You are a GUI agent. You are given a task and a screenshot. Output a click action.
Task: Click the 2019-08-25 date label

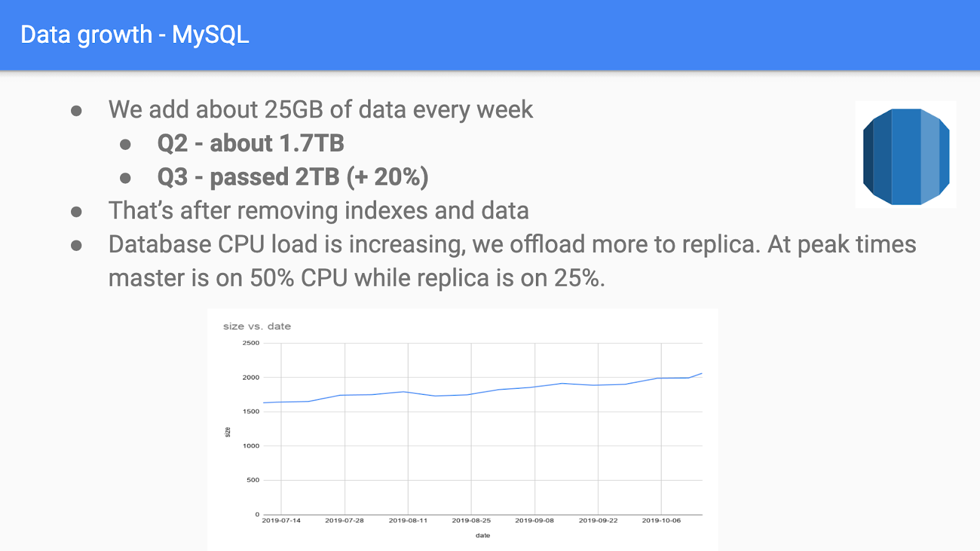[471, 520]
